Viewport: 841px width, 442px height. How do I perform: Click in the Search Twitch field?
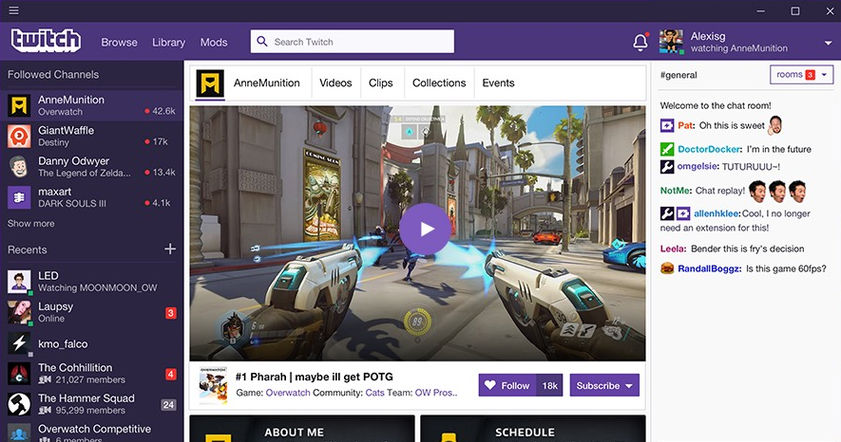click(352, 41)
